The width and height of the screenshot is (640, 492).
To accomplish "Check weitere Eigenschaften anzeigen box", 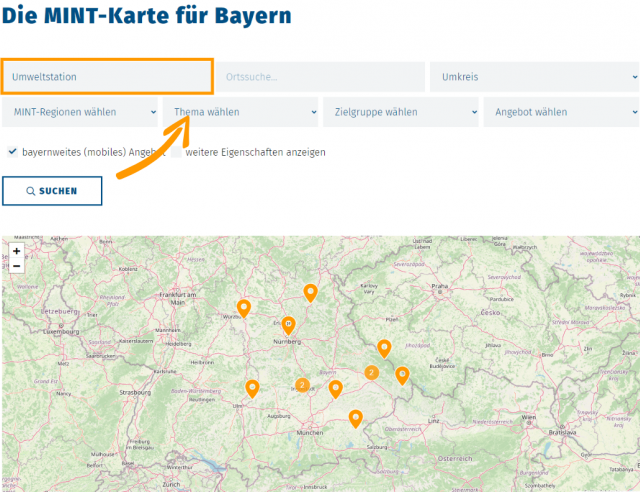I will pyautogui.click(x=176, y=152).
